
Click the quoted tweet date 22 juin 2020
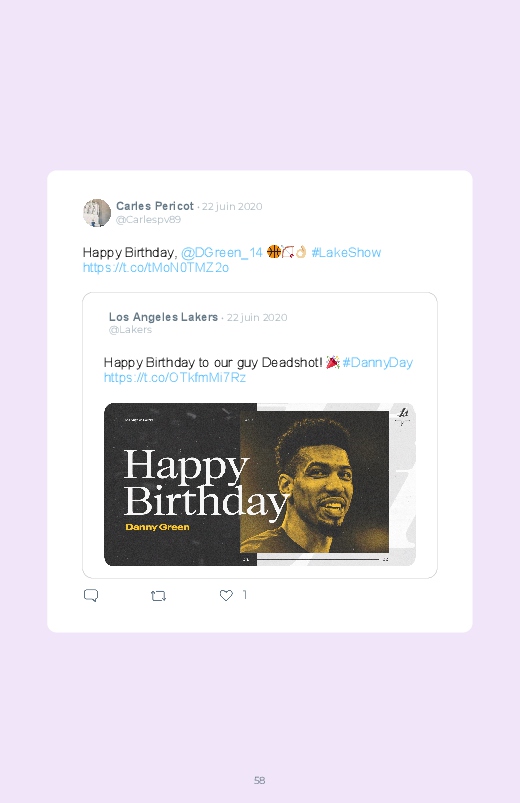[257, 318]
